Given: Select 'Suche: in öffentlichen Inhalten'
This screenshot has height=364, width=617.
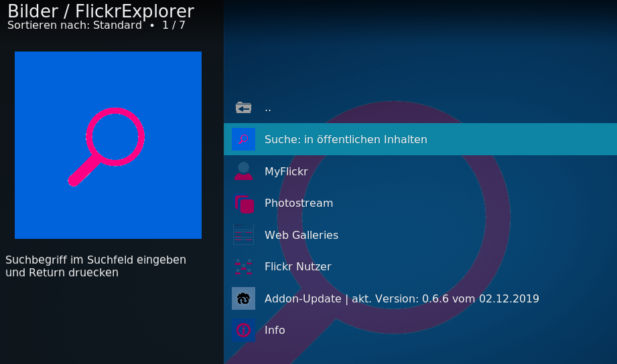Looking at the screenshot, I should click(420, 139).
